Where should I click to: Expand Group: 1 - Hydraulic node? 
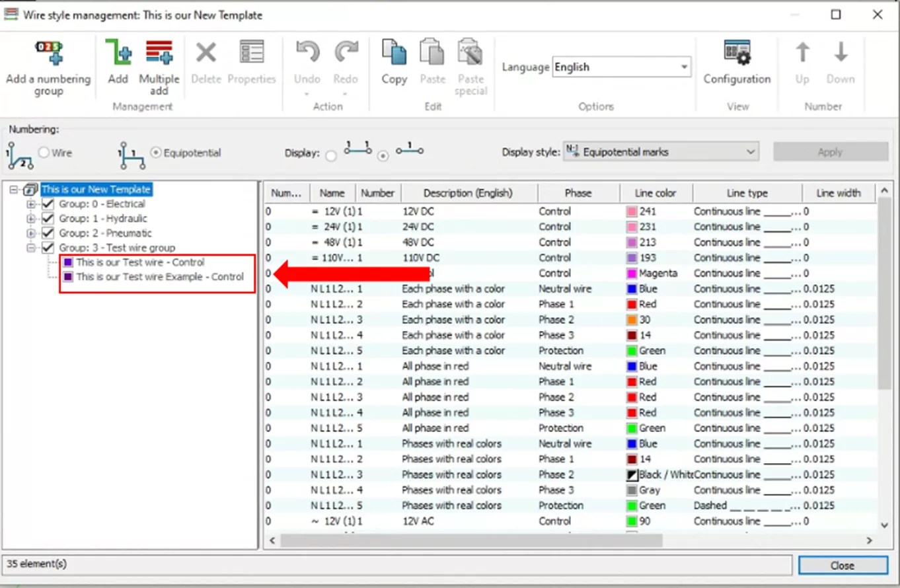(x=30, y=219)
